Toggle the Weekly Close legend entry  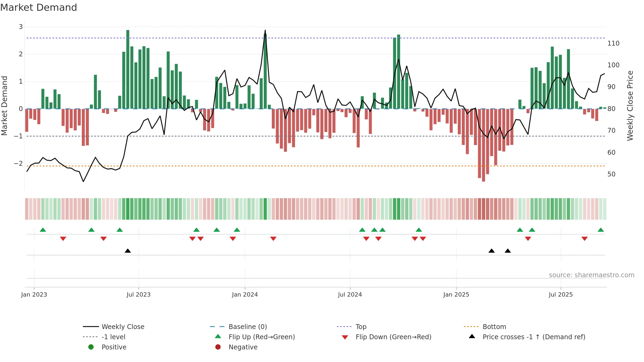point(114,327)
